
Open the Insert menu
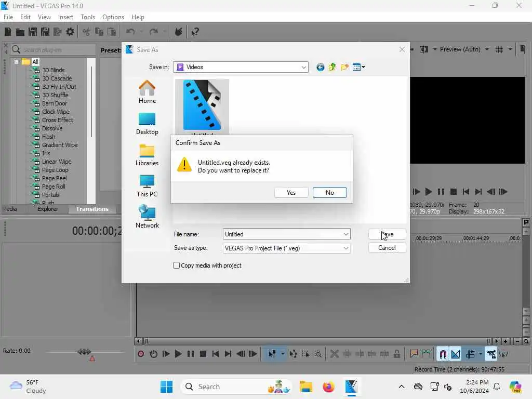(65, 17)
